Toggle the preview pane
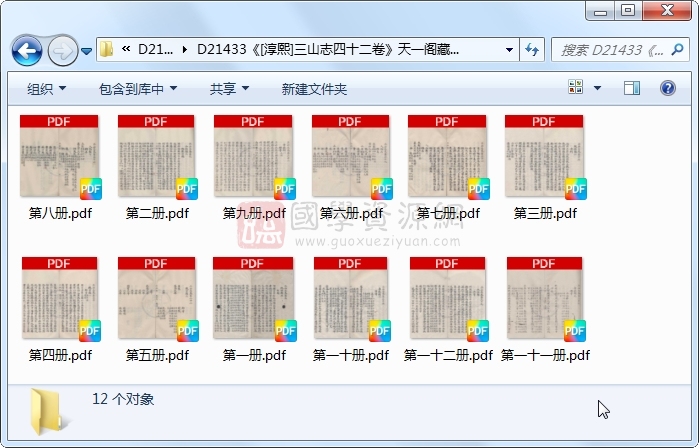This screenshot has width=699, height=448. pyautogui.click(x=632, y=88)
